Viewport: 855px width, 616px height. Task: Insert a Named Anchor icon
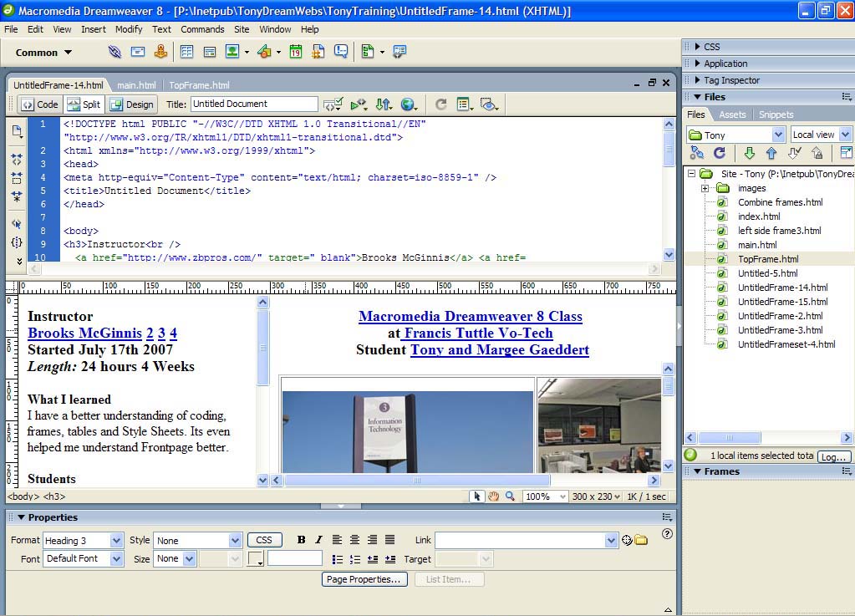160,52
